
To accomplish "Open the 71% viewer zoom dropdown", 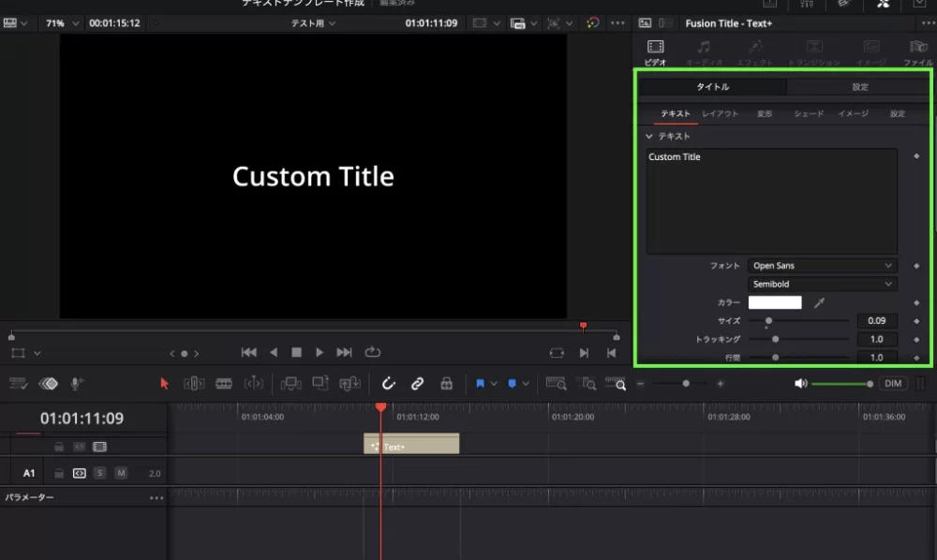I will pyautogui.click(x=62, y=22).
